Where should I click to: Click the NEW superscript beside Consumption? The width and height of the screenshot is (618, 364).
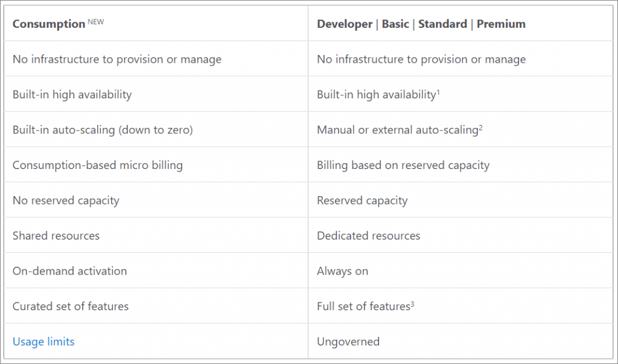pyautogui.click(x=95, y=22)
